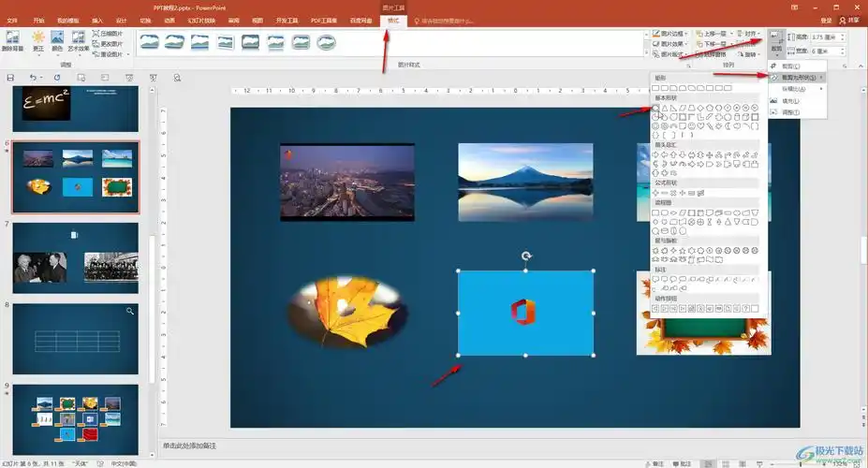Select the oval shape in Basic Shapes
Viewport: 868px width, 468px height.
click(656, 108)
